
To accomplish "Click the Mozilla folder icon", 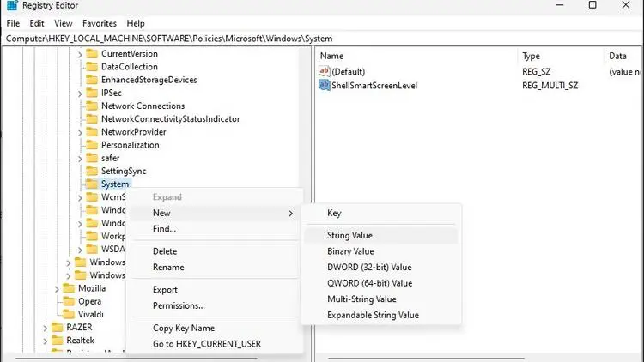I will [68, 288].
